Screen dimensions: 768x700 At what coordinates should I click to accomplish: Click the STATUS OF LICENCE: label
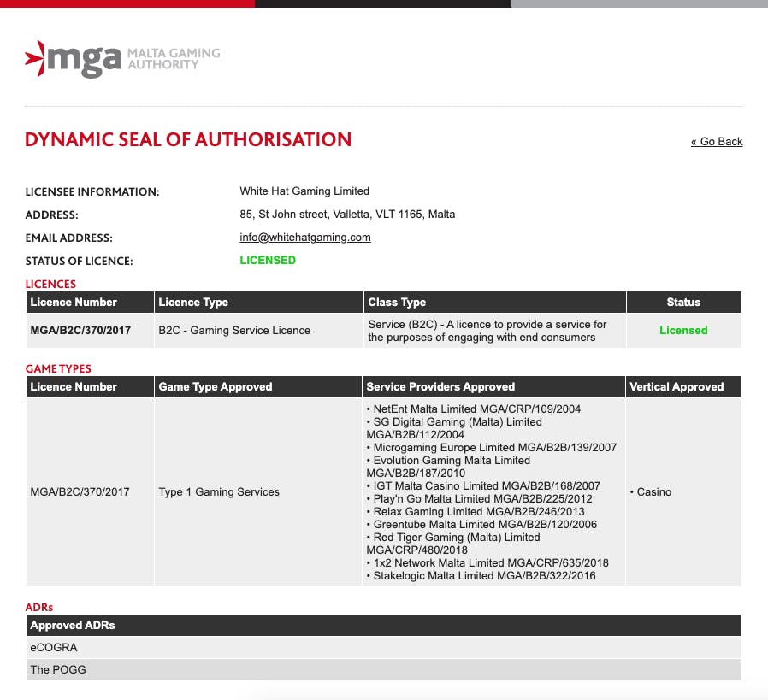point(79,261)
